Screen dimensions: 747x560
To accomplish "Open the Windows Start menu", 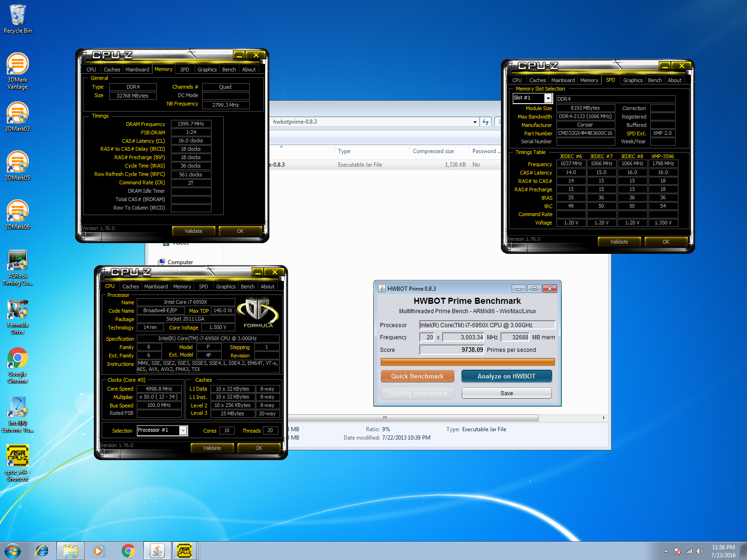I will point(13,551).
